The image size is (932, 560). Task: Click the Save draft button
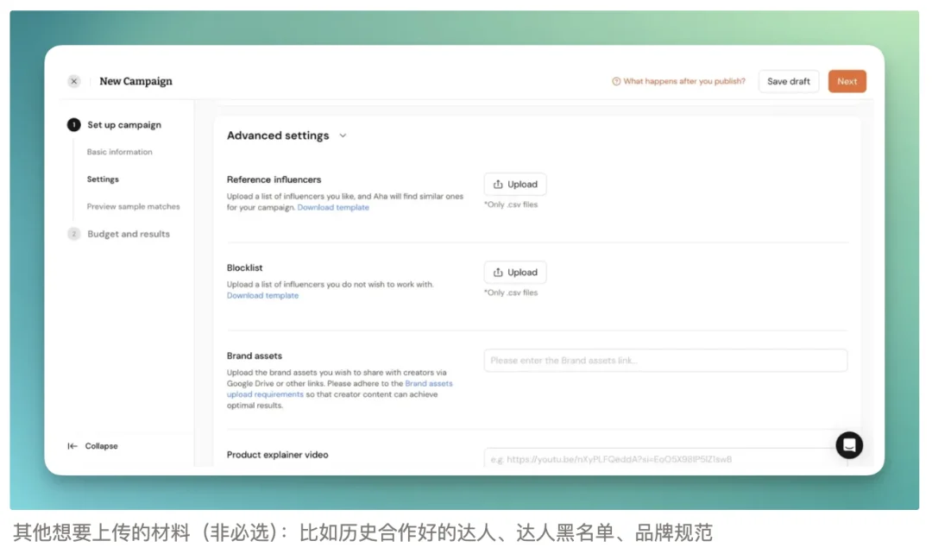[788, 80]
